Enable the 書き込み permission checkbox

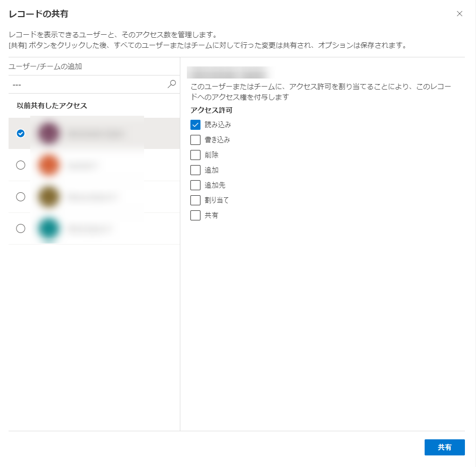[x=195, y=140]
